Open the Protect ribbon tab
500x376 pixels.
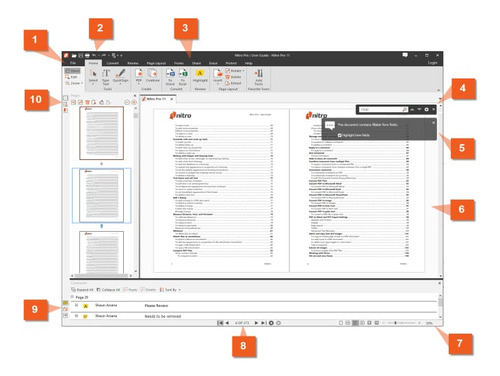[231, 63]
